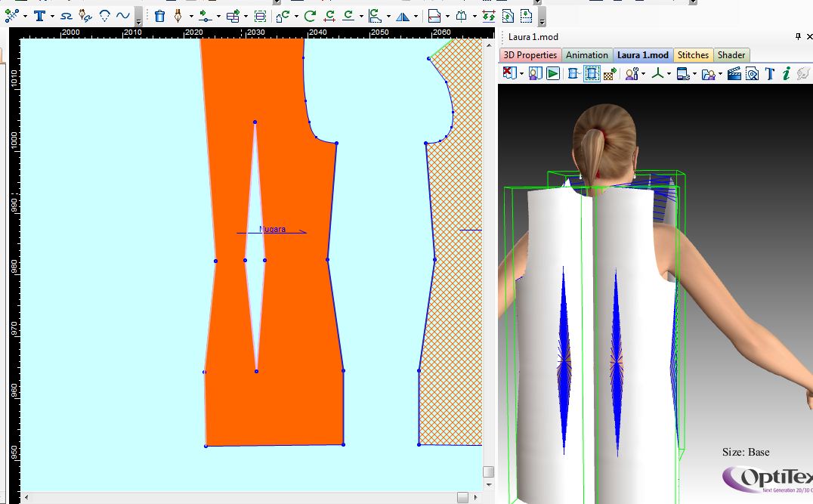This screenshot has height=504, width=813.
Task: Open the Shader tab
Action: (731, 55)
